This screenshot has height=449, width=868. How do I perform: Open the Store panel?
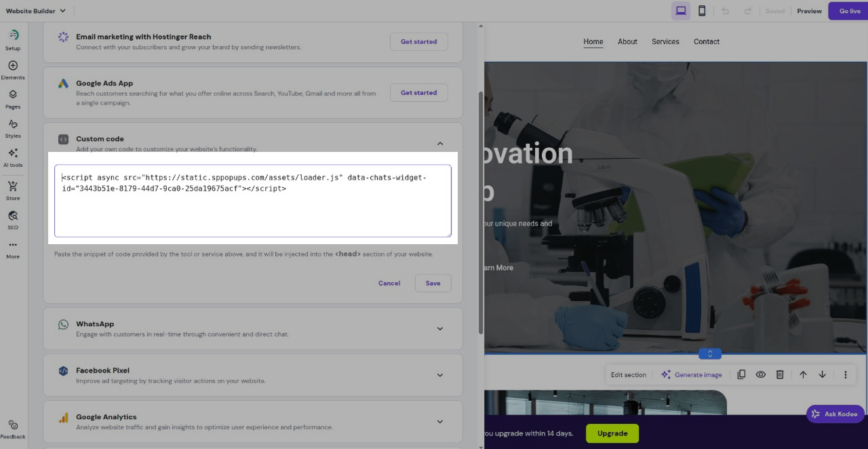pos(13,191)
